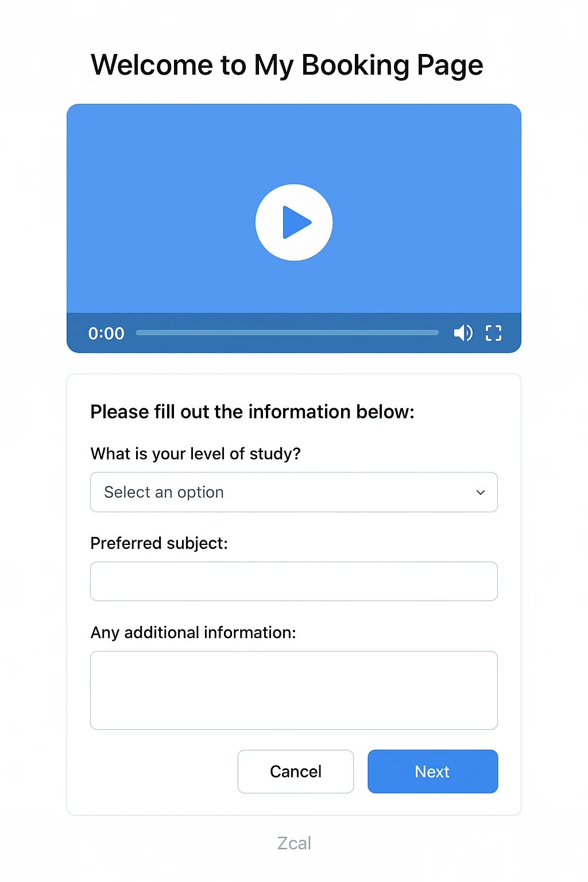
Task: Click the "Any additional information:" label
Action: (x=193, y=632)
